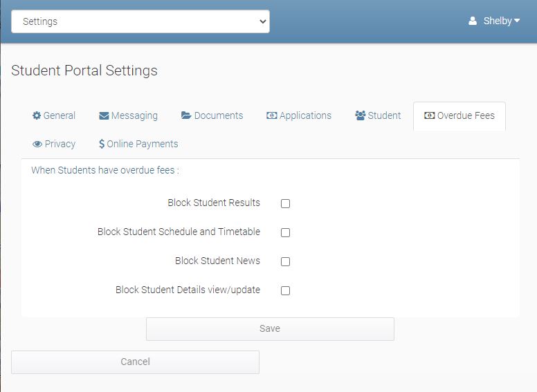Click the money icon beside Applications
The height and width of the screenshot is (392, 537).
pyautogui.click(x=272, y=115)
